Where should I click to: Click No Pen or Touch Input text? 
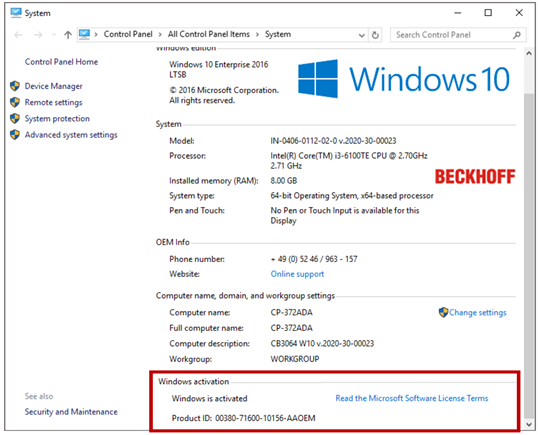(x=345, y=215)
